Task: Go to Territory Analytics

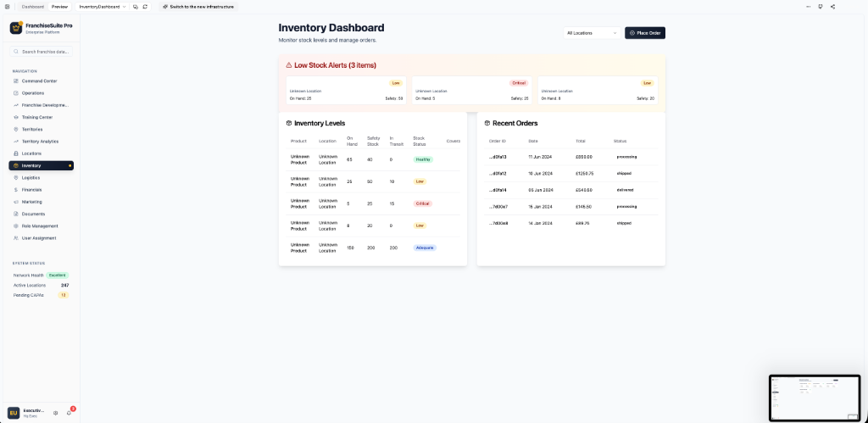Action: tap(41, 142)
